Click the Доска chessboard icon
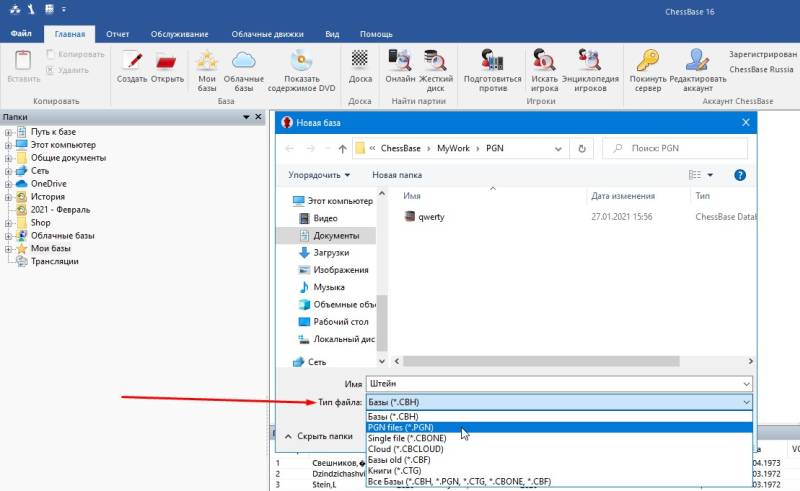This screenshot has height=491, width=800. [x=360, y=60]
